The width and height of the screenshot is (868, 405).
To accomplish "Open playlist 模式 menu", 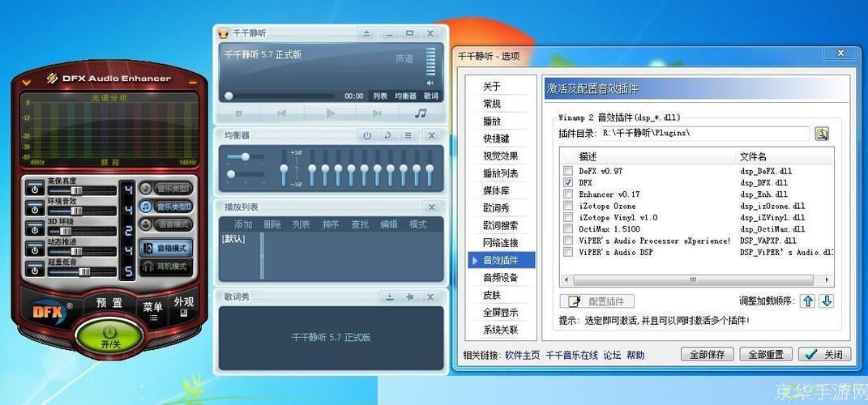I will click(417, 224).
